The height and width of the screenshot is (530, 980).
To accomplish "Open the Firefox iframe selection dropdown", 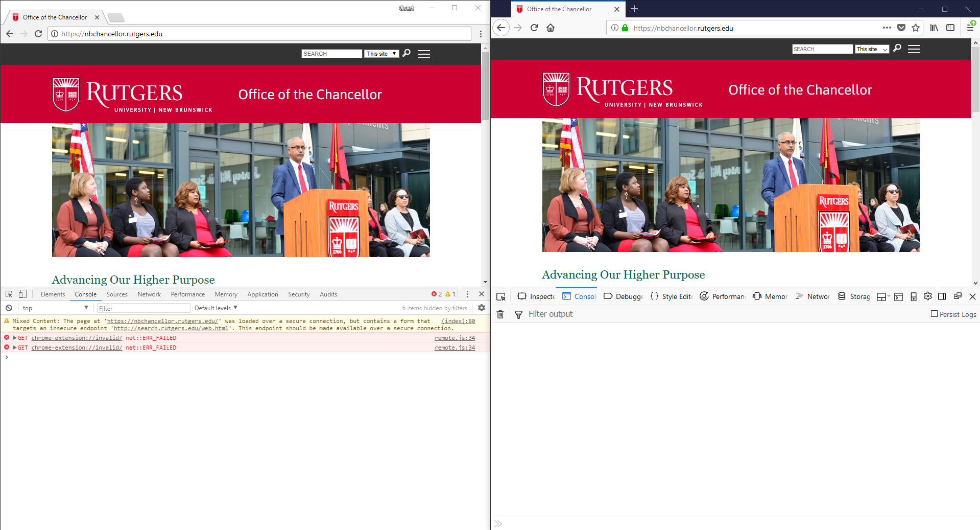I will tap(883, 296).
